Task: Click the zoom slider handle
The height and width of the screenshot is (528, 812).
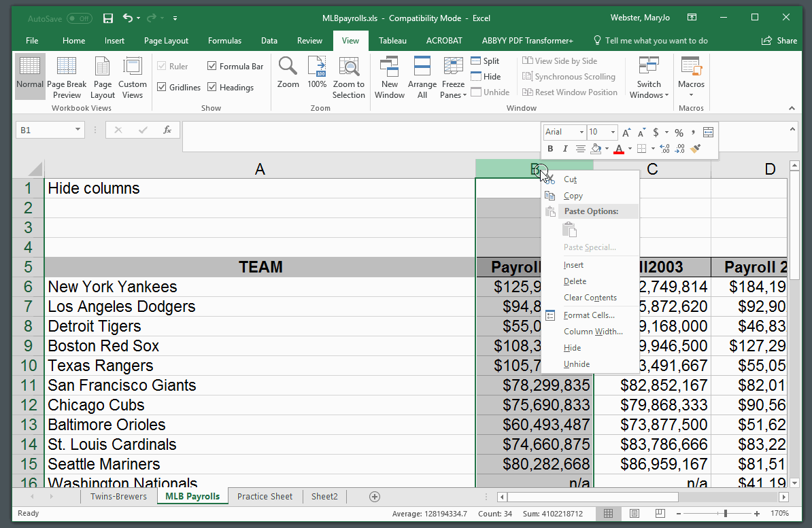Action: click(x=726, y=514)
